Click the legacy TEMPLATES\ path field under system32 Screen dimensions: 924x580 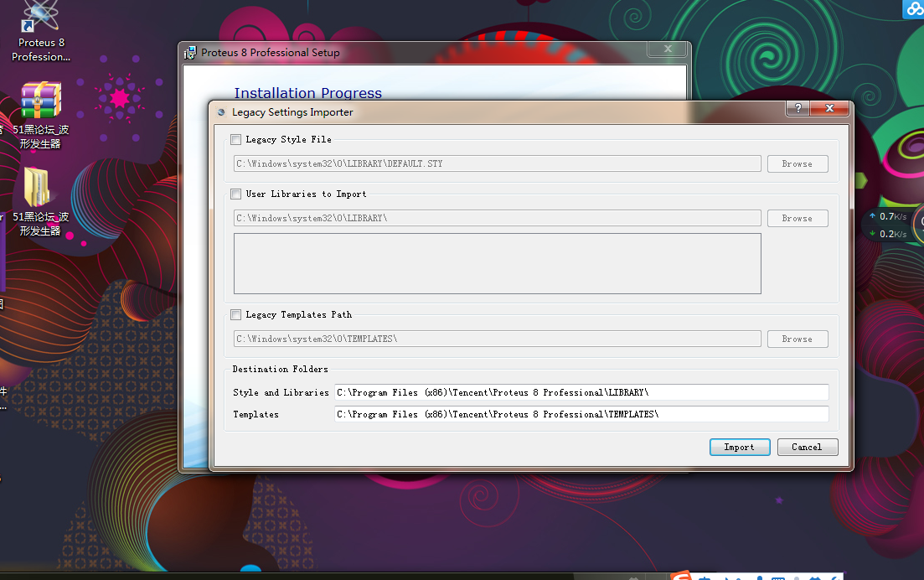point(498,339)
